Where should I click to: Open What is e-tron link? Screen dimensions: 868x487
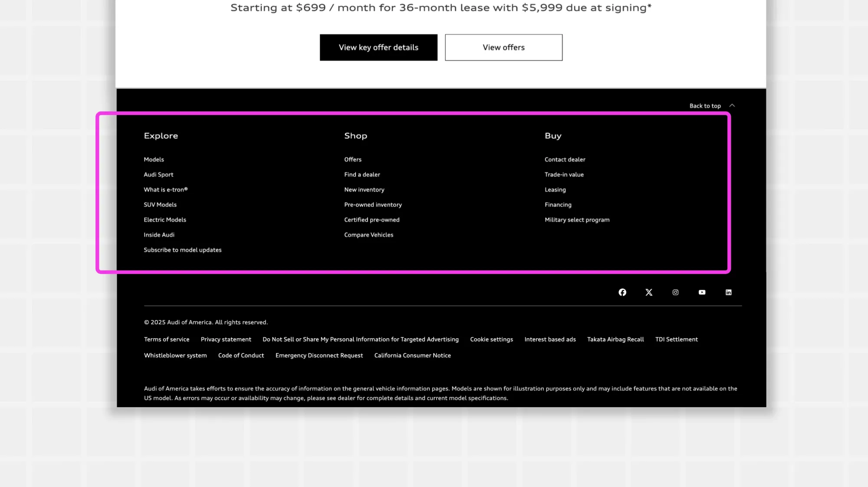coord(166,190)
